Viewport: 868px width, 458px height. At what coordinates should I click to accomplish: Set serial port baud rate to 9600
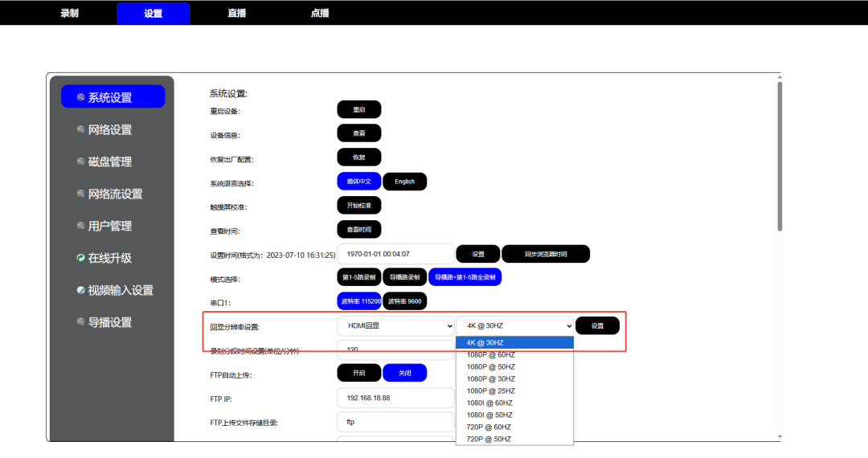click(404, 301)
